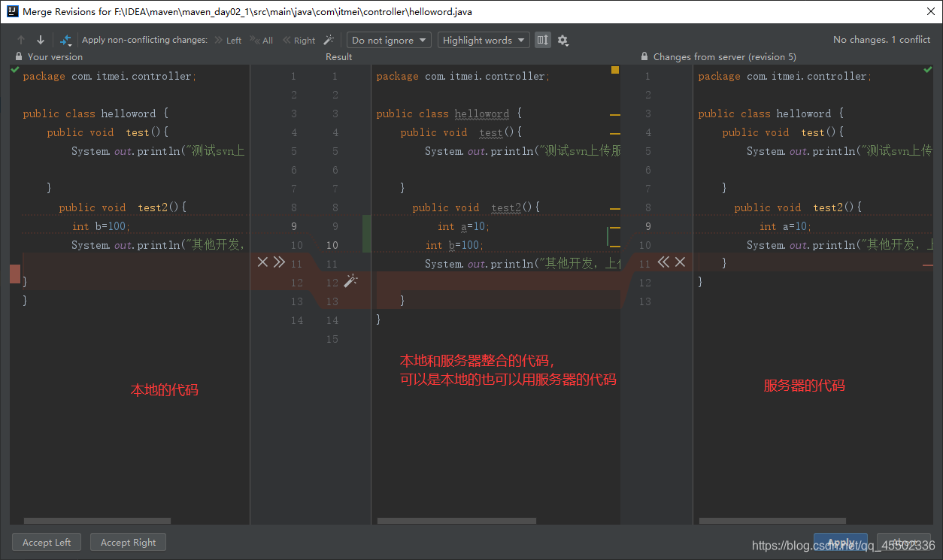The height and width of the screenshot is (560, 943).
Task: Click yellow error stripe marker at top of Result
Action: [615, 70]
